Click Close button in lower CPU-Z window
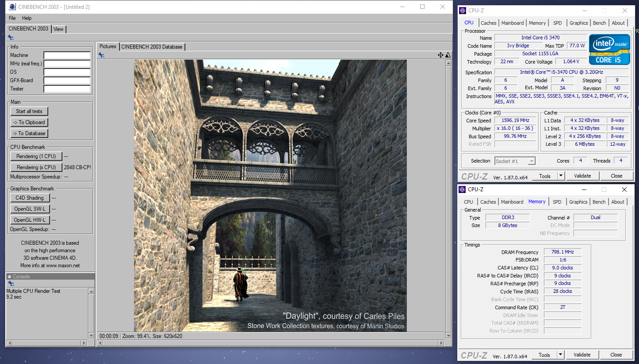 [x=616, y=355]
